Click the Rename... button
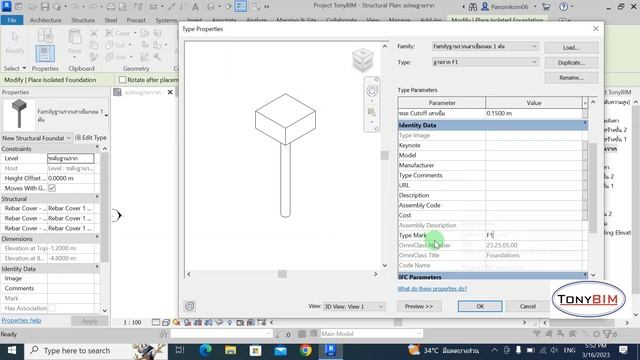This screenshot has width=640, height=360. pos(571,78)
